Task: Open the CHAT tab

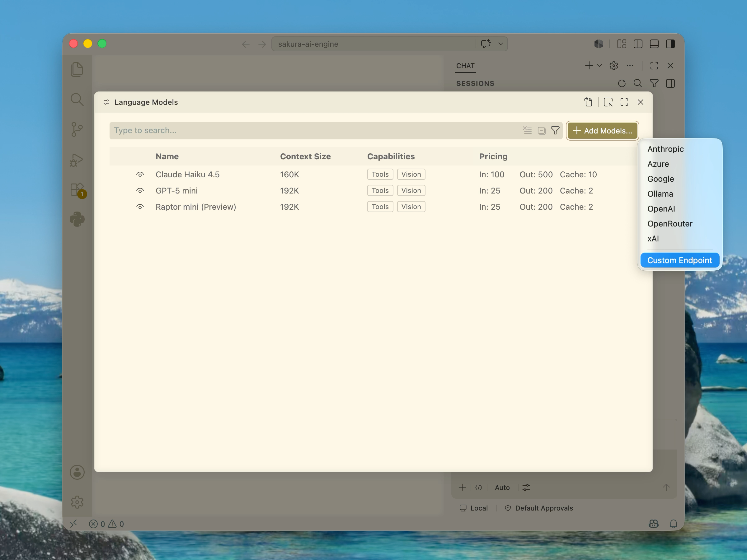Action: 465,66
